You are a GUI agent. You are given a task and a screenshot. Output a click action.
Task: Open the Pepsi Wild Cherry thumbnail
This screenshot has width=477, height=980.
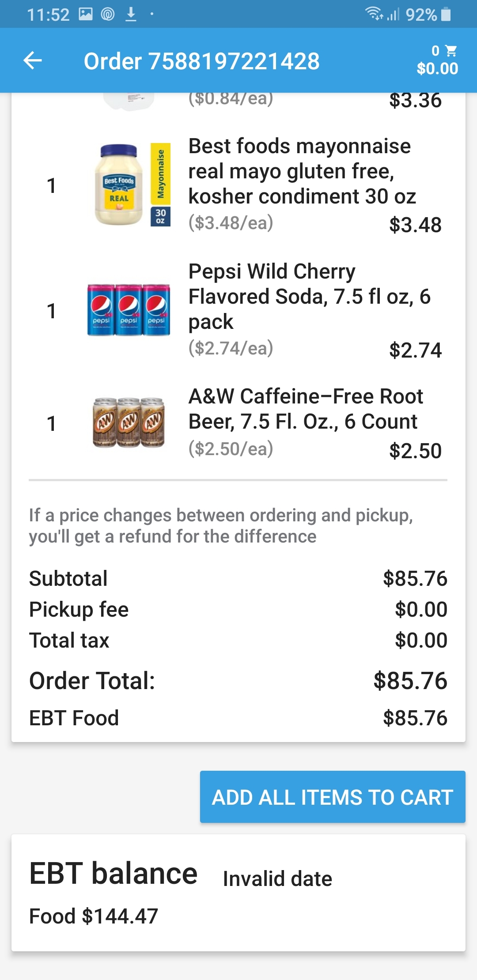coord(129,310)
